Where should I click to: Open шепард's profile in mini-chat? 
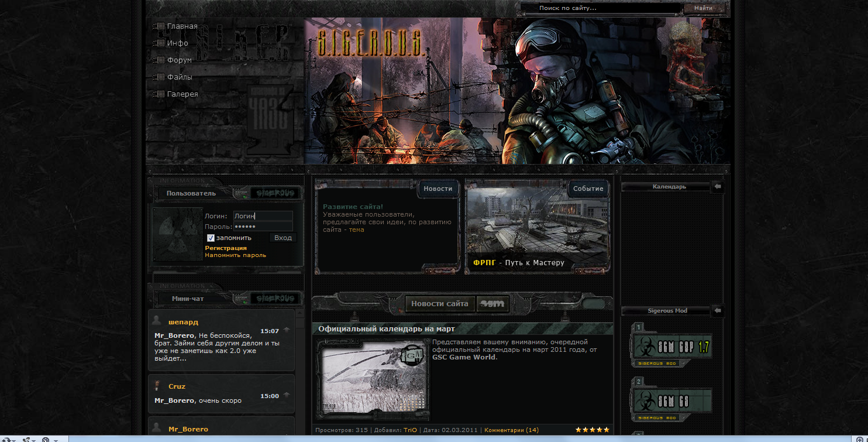pos(183,322)
